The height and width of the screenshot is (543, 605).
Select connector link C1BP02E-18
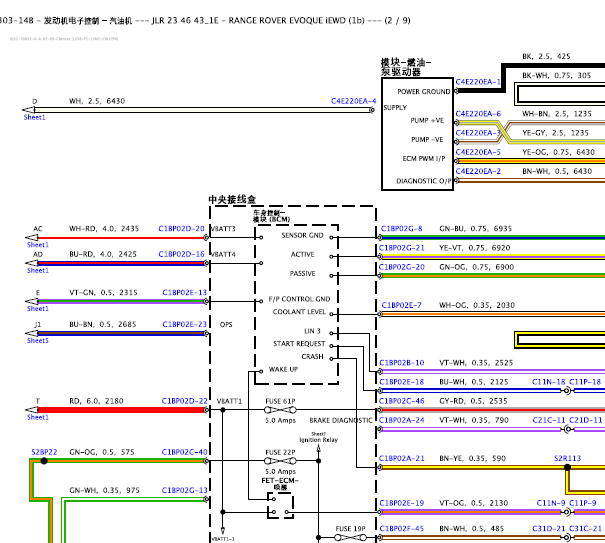pos(401,382)
